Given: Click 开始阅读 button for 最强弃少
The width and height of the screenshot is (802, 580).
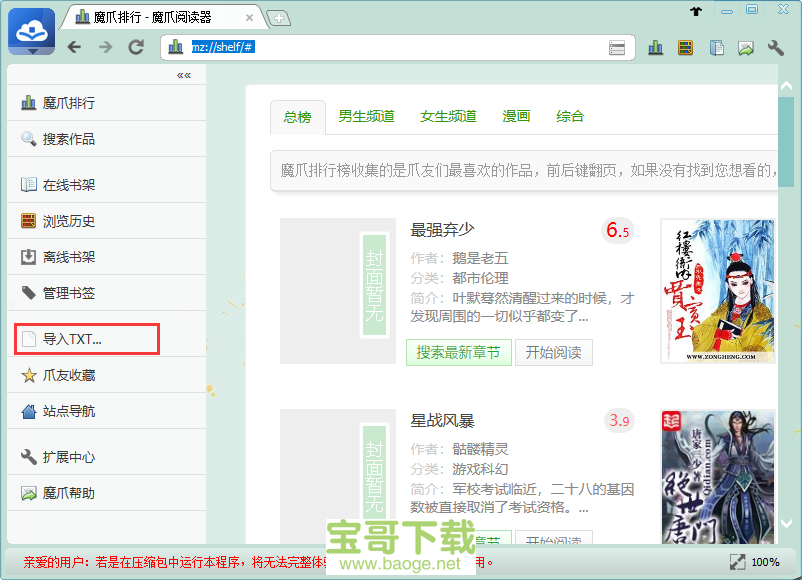Looking at the screenshot, I should point(553,352).
